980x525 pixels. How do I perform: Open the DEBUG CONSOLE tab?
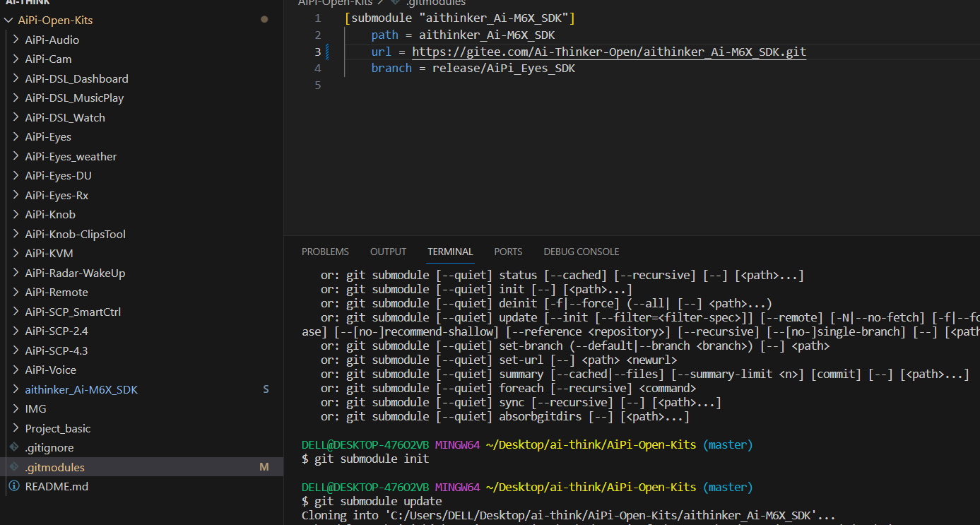tap(581, 252)
